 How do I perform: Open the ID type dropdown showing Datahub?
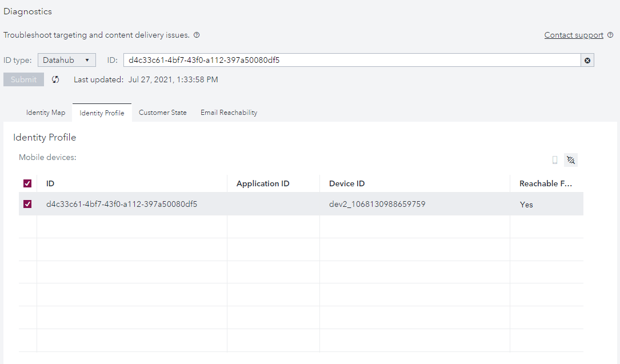pyautogui.click(x=66, y=59)
